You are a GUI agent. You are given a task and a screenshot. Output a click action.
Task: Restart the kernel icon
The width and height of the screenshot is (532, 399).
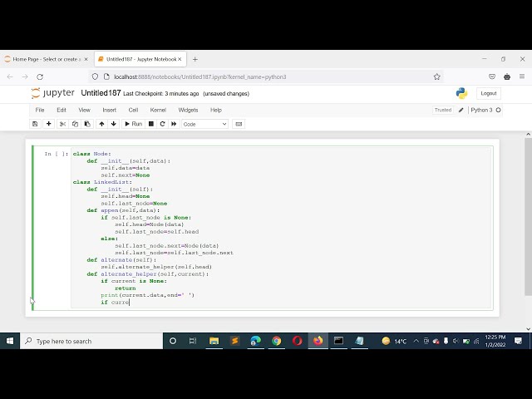(x=163, y=124)
